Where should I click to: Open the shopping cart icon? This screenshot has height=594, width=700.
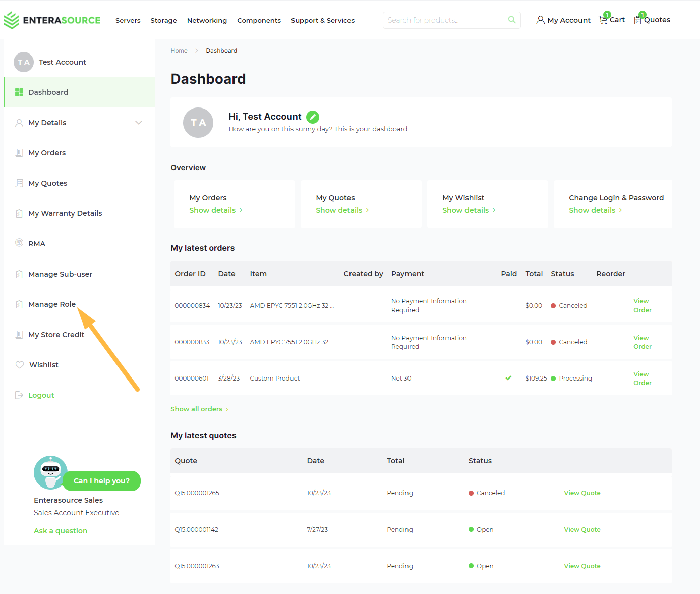(x=603, y=20)
